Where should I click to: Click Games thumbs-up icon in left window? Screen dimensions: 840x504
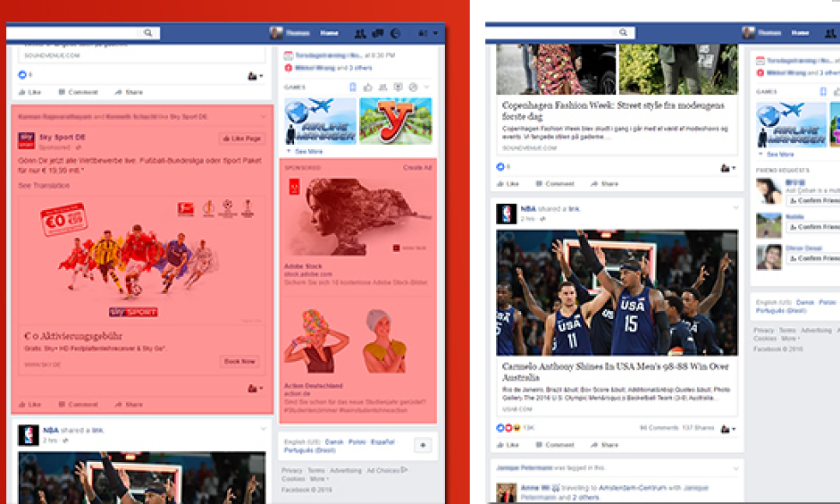368,87
